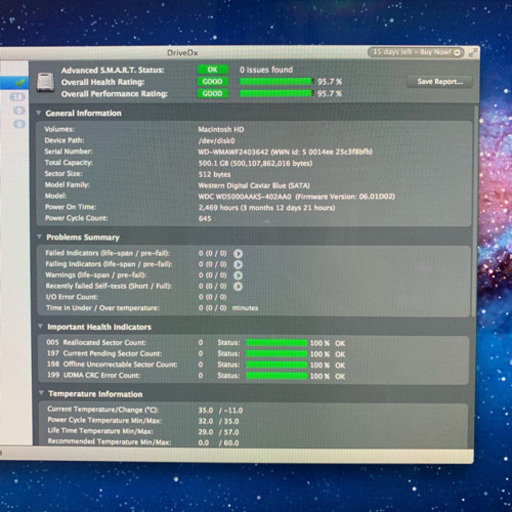Click the '0 issues found' text
The width and height of the screenshot is (512, 512).
coord(266,70)
